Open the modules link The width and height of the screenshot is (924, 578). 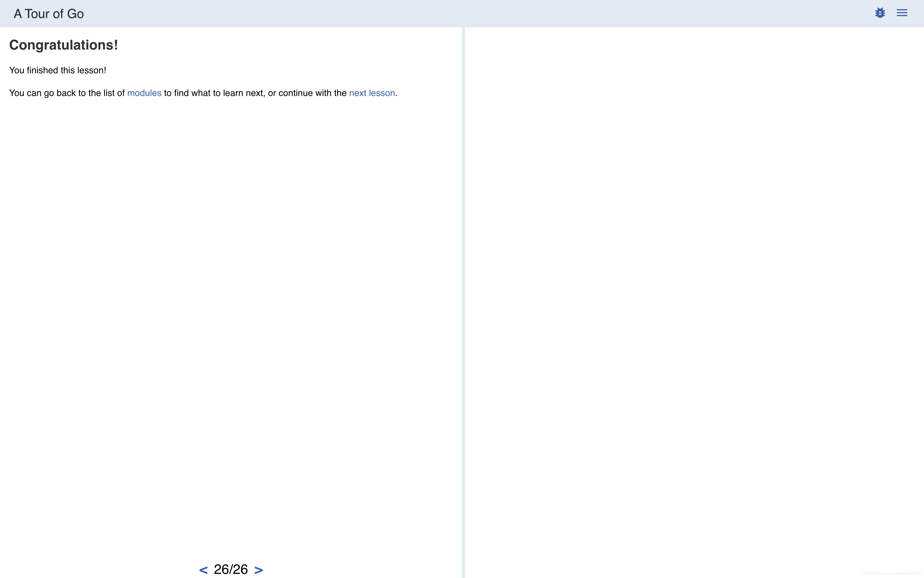tap(144, 93)
